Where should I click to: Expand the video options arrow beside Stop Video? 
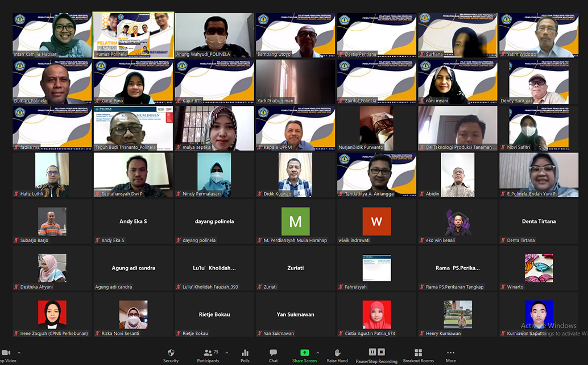point(19,352)
